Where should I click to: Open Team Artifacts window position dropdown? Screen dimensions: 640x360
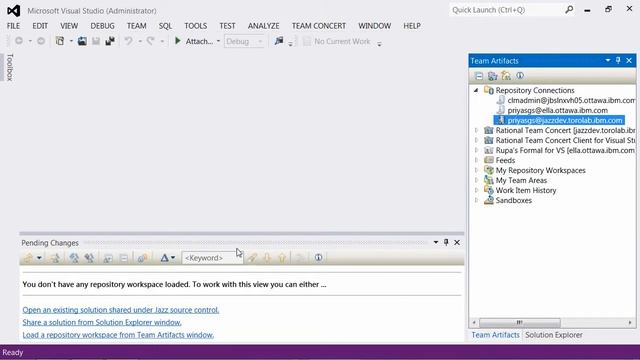tap(608, 60)
